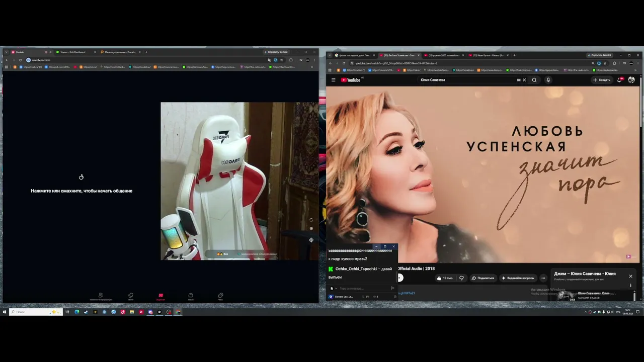Focus Kick chat message input field
Viewport: 644px width, 362px height.
point(363,288)
